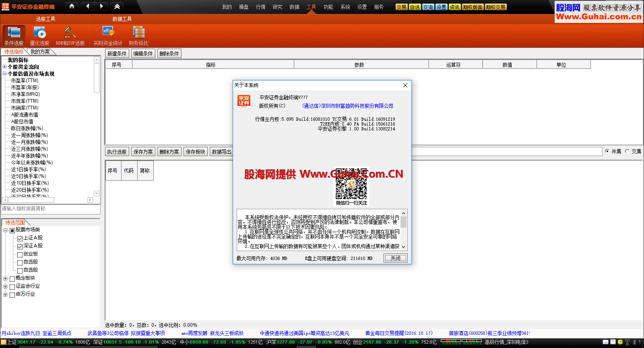644x348 pixels.
Task: Click the status bar message icon
Action: pos(605,342)
